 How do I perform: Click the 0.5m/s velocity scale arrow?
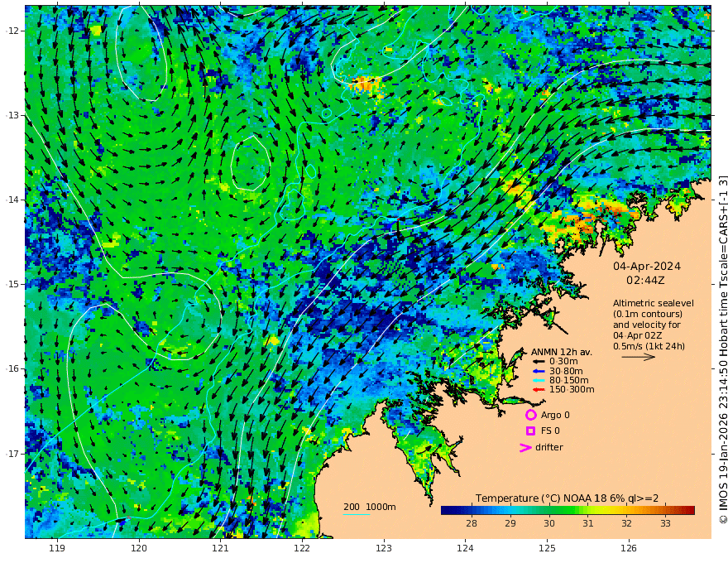pyautogui.click(x=639, y=357)
